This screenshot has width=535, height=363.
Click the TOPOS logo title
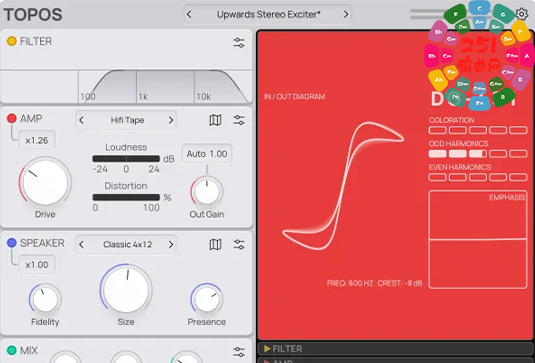(x=33, y=15)
